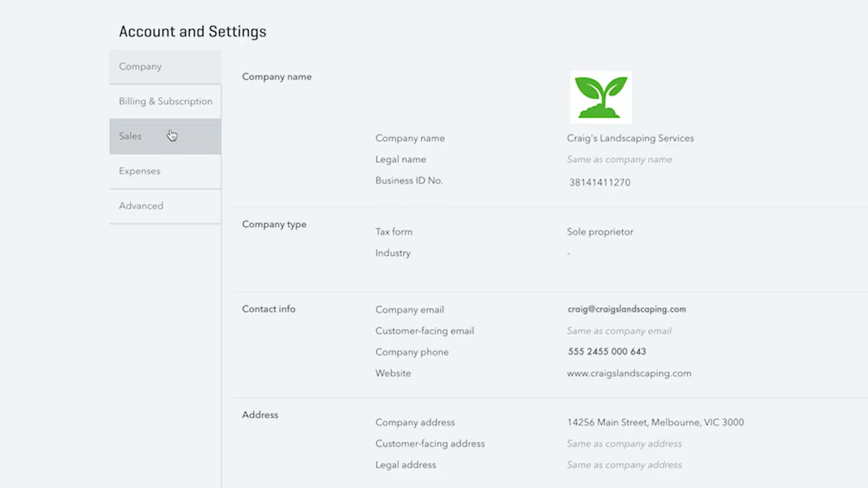868x488 pixels.
Task: Select the Business ID number 38141411270
Action: tap(599, 182)
